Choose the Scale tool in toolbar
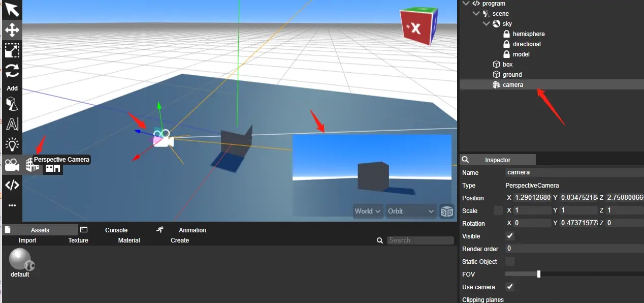Screen dimensions: 644x303 [12, 50]
